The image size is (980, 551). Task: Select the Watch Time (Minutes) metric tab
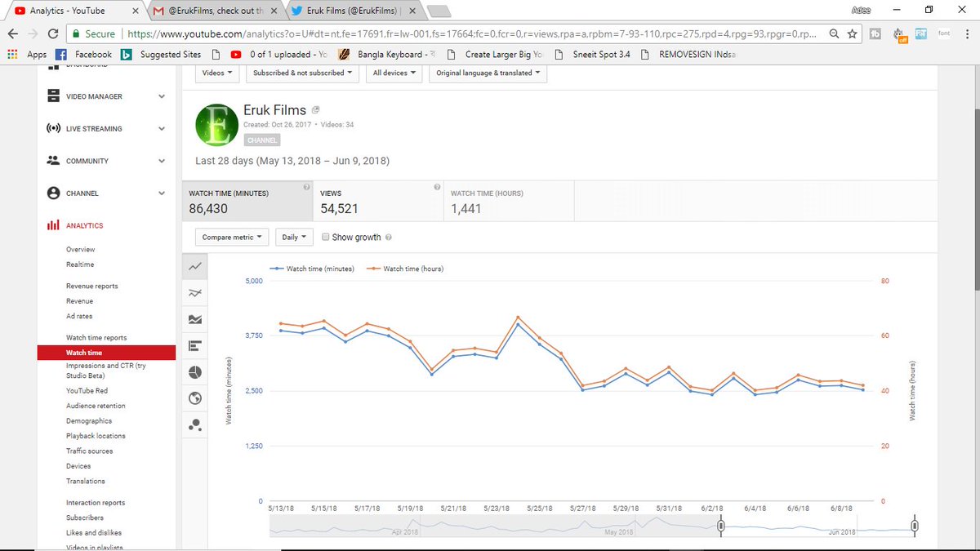[x=247, y=201]
